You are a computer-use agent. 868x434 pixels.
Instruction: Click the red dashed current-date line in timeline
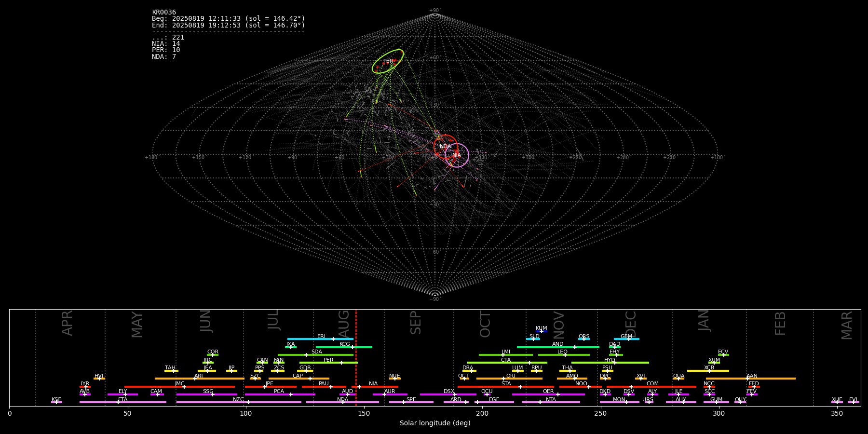point(356,357)
